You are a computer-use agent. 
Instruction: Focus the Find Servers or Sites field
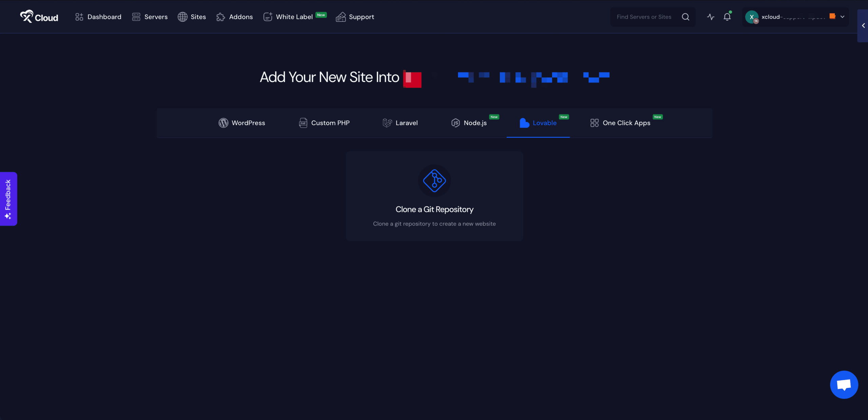[x=644, y=17]
